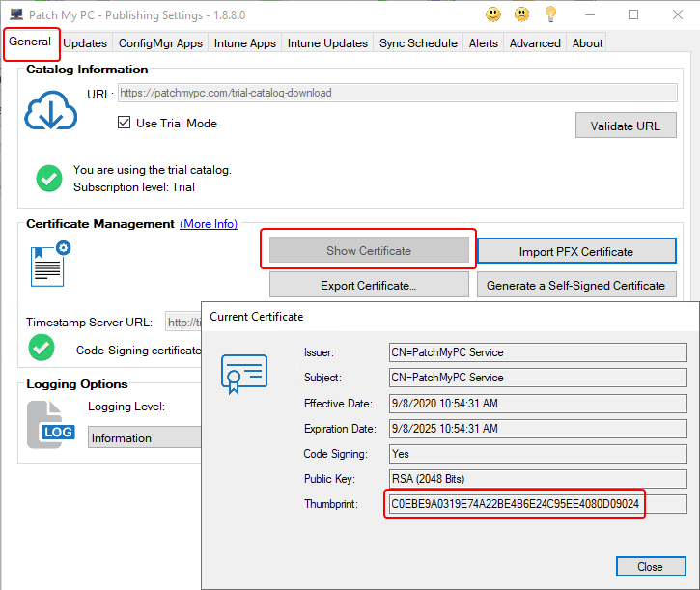
Task: Close the Current Certificate dialog
Action: tap(651, 566)
